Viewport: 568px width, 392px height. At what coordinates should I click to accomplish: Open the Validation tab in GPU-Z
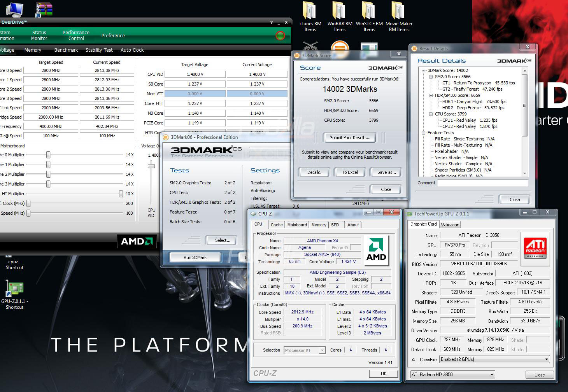[x=450, y=225]
